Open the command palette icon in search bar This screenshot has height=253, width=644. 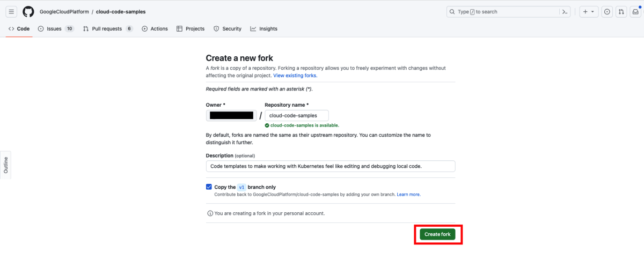[x=565, y=11]
